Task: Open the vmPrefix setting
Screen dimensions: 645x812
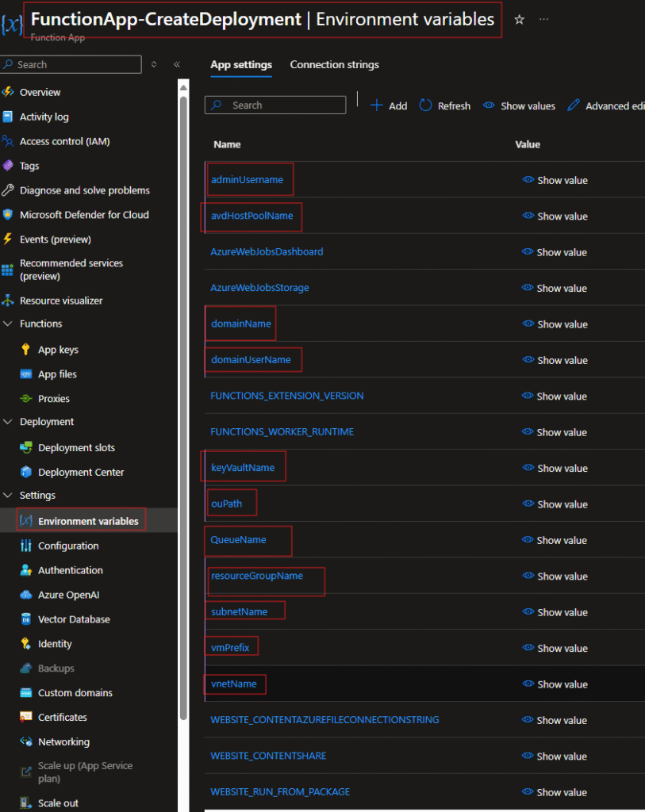Action: (x=230, y=648)
